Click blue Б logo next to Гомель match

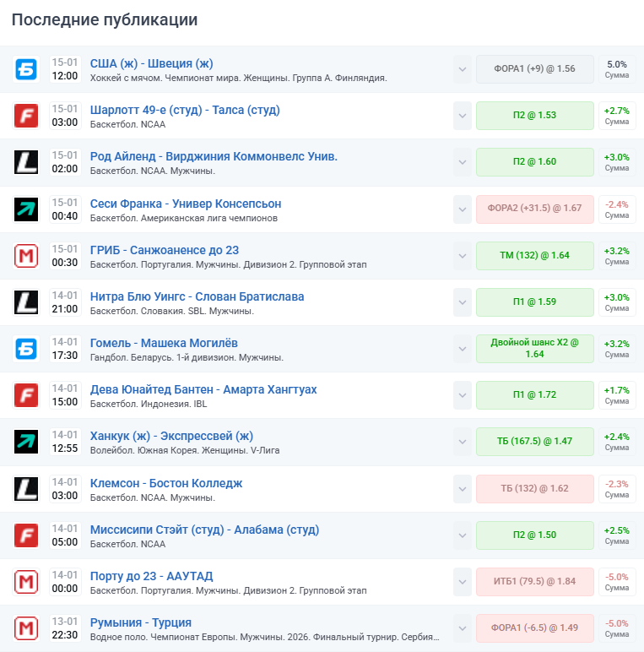[27, 348]
